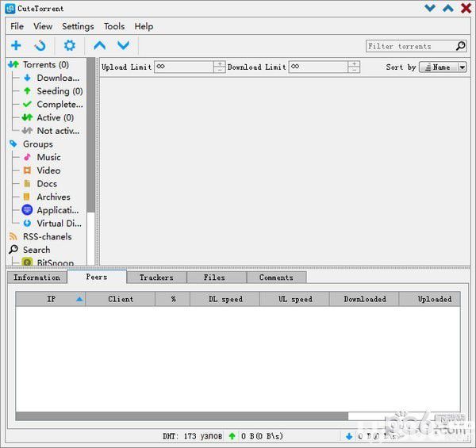Select the Downloading filter with blue arrow
Screen dimensions: 476x448
pos(52,78)
